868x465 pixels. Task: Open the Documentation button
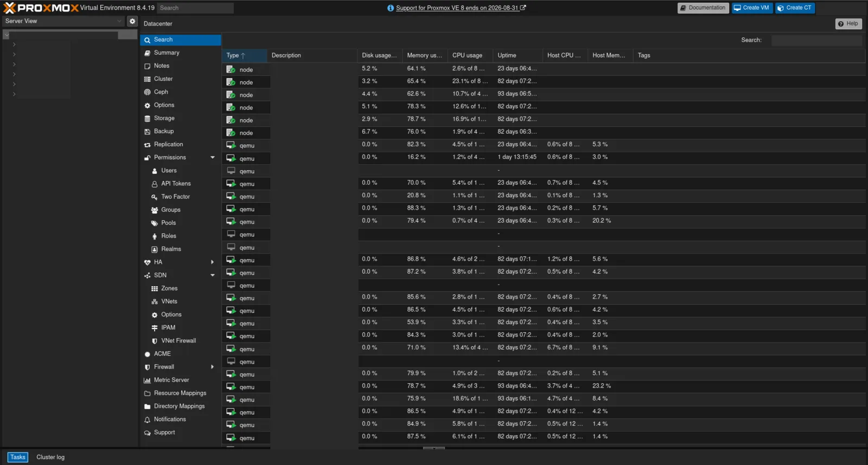pos(703,8)
